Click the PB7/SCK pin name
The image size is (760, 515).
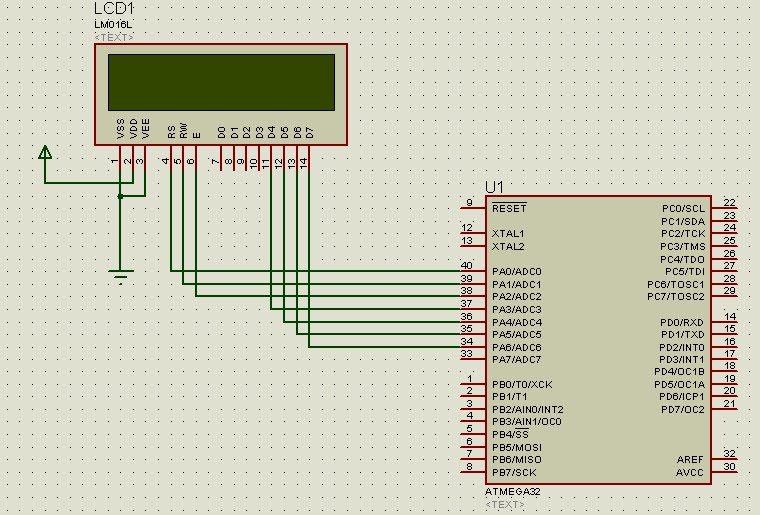point(514,472)
